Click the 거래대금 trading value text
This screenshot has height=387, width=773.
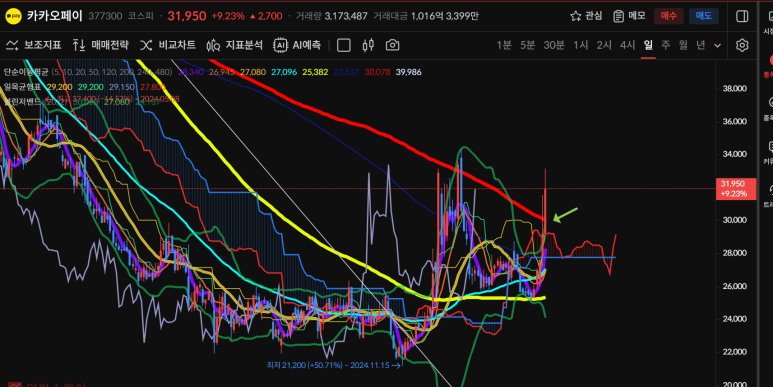click(426, 16)
